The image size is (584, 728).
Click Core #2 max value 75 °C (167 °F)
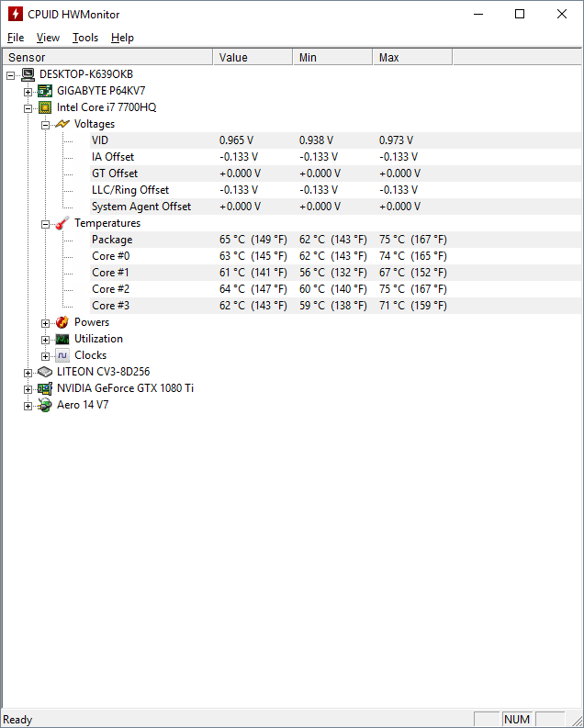412,289
